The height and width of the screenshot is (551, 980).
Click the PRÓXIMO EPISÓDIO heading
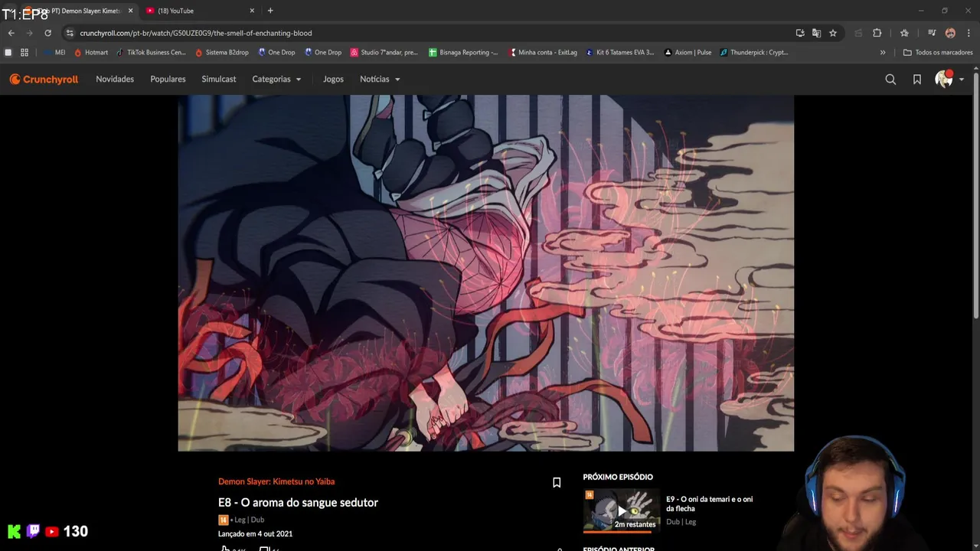coord(618,477)
